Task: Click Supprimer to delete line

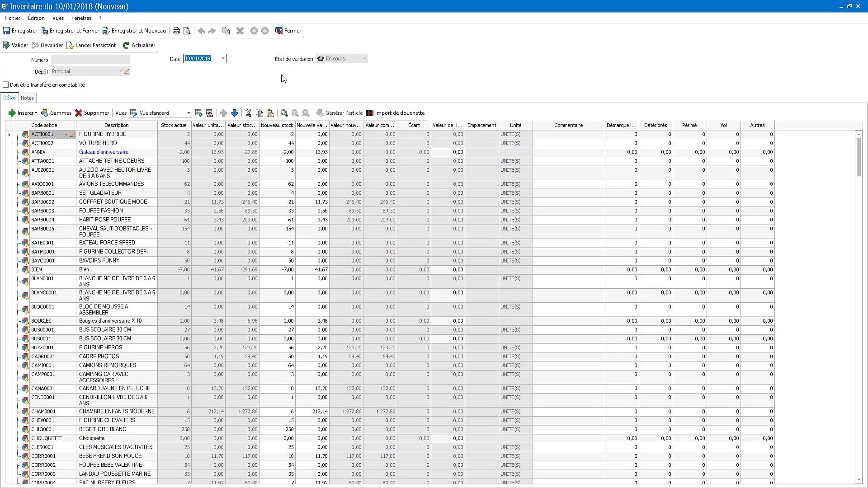Action: pyautogui.click(x=92, y=113)
